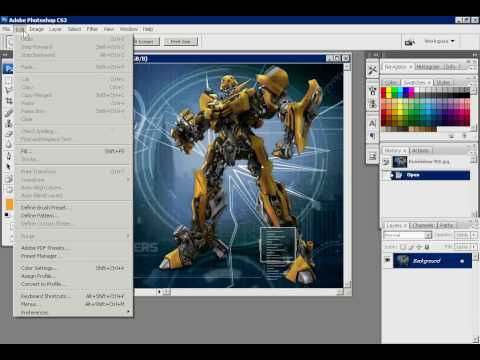Screen dimensions: 480x360
Task: Click the Fit Screen button
Action: (x=146, y=42)
